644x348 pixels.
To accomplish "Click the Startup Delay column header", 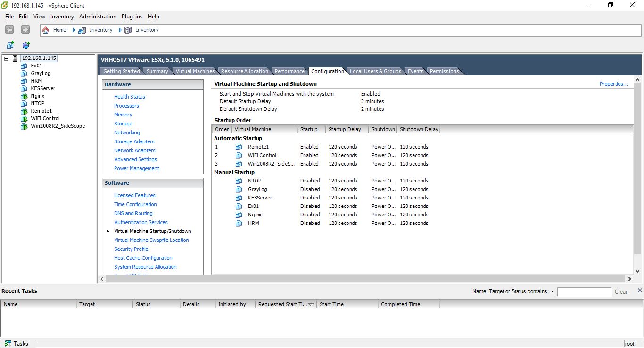I will pyautogui.click(x=347, y=129).
